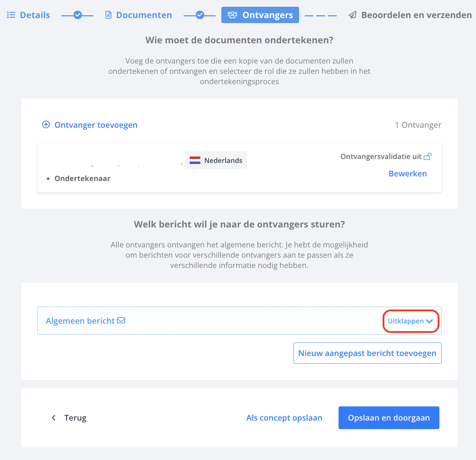Click the paper plane send icon

tap(352, 15)
